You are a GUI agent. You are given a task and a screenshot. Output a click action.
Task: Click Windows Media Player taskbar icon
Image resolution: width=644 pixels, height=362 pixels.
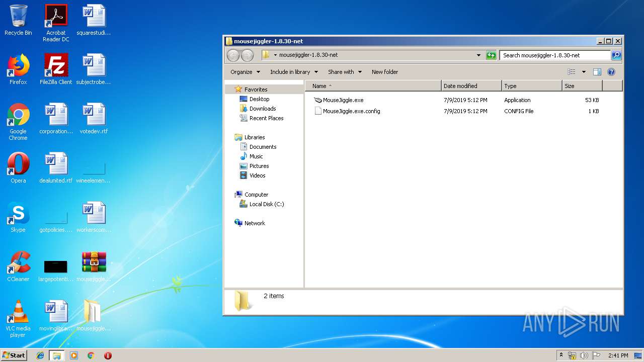74,355
